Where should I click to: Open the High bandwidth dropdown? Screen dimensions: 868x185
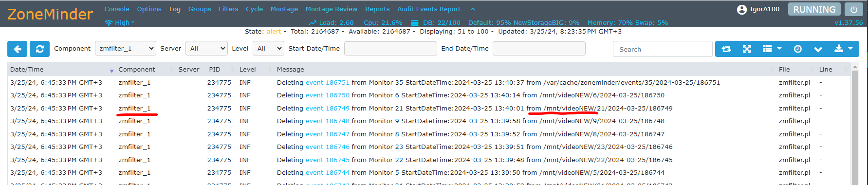point(119,22)
